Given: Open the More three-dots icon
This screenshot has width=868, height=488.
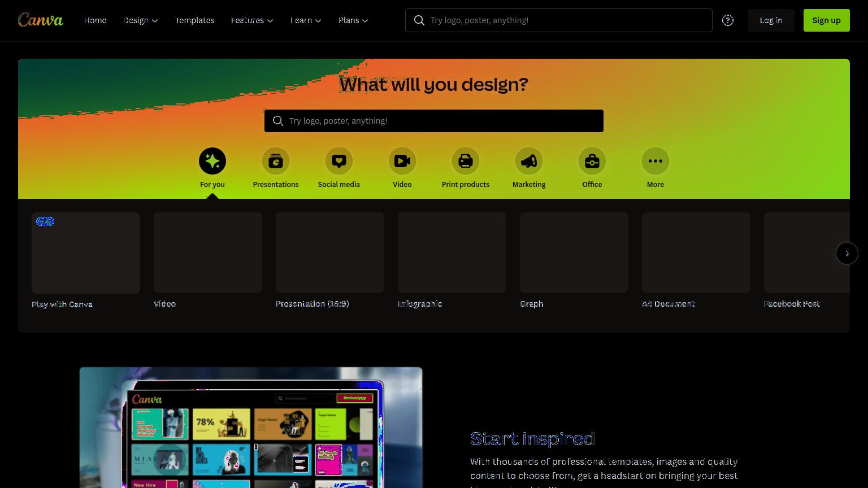Looking at the screenshot, I should tap(656, 161).
